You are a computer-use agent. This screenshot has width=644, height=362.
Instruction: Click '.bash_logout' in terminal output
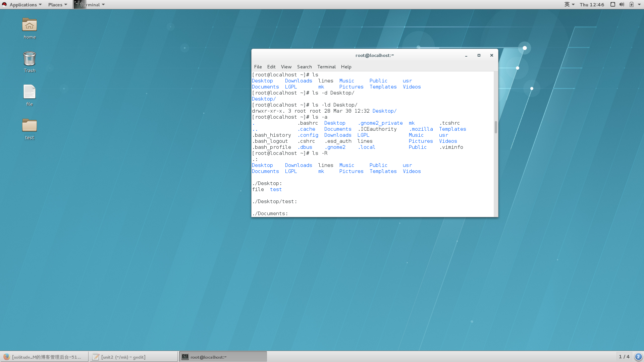pos(270,141)
